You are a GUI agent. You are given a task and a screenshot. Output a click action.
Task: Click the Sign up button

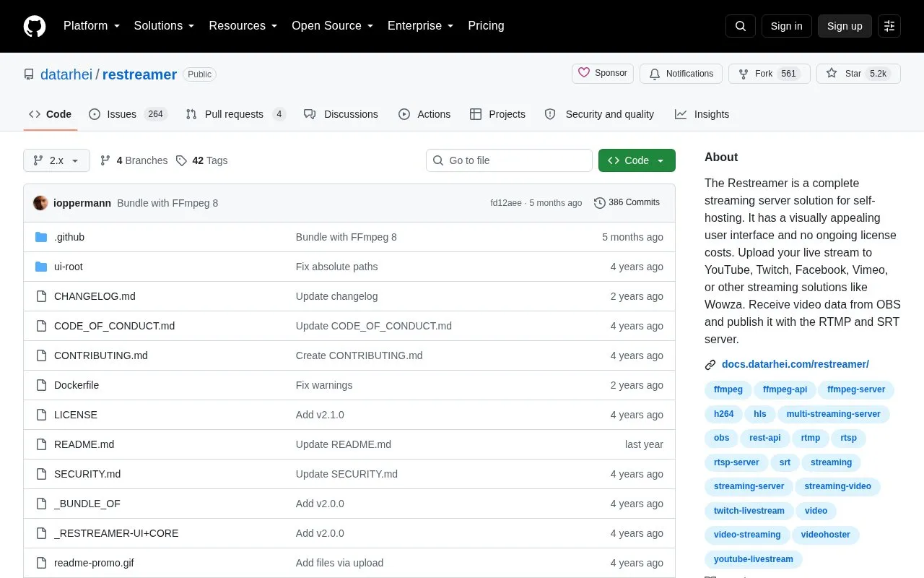[x=845, y=26]
